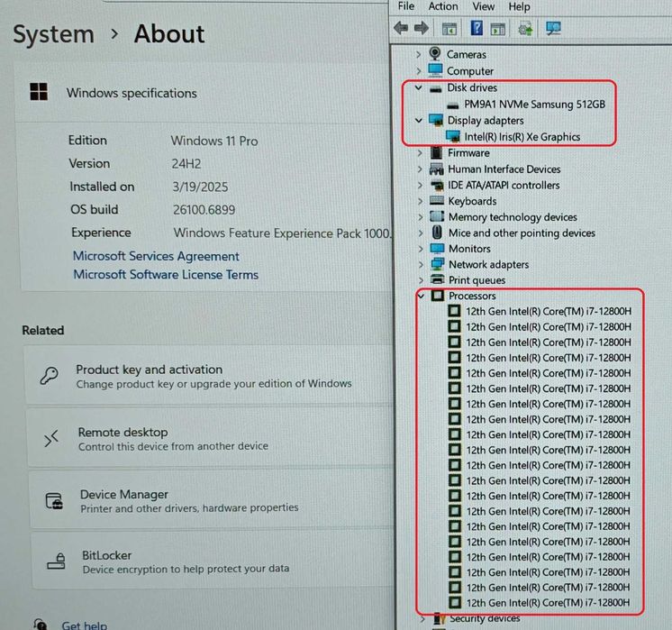Click the Intel Iris Xe Graphics adapter icon
This screenshot has height=630, width=672.
(453, 136)
